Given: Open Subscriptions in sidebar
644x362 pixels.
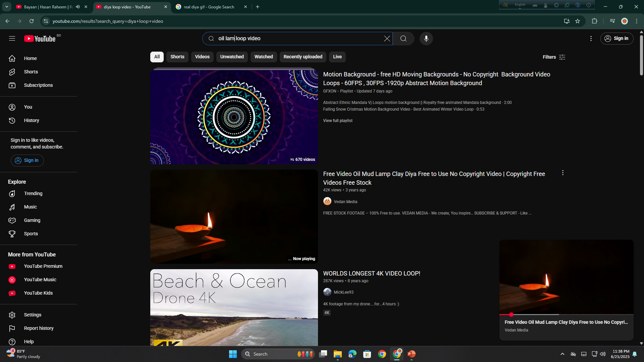Looking at the screenshot, I should click(39, 85).
